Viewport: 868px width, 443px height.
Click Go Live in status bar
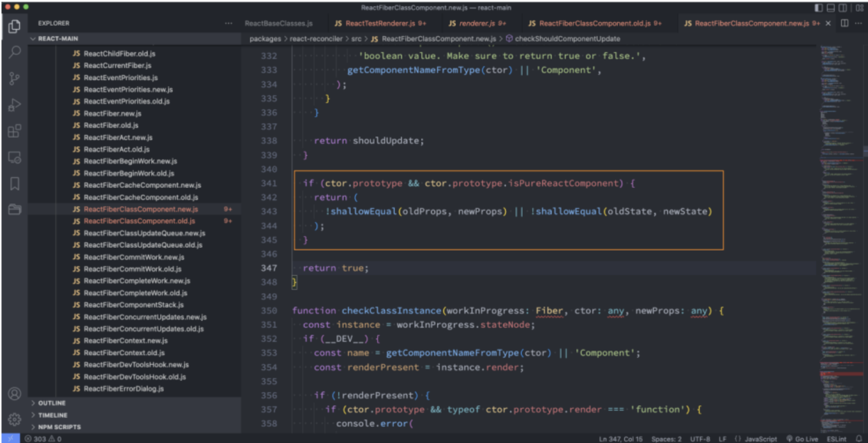[x=802, y=438]
